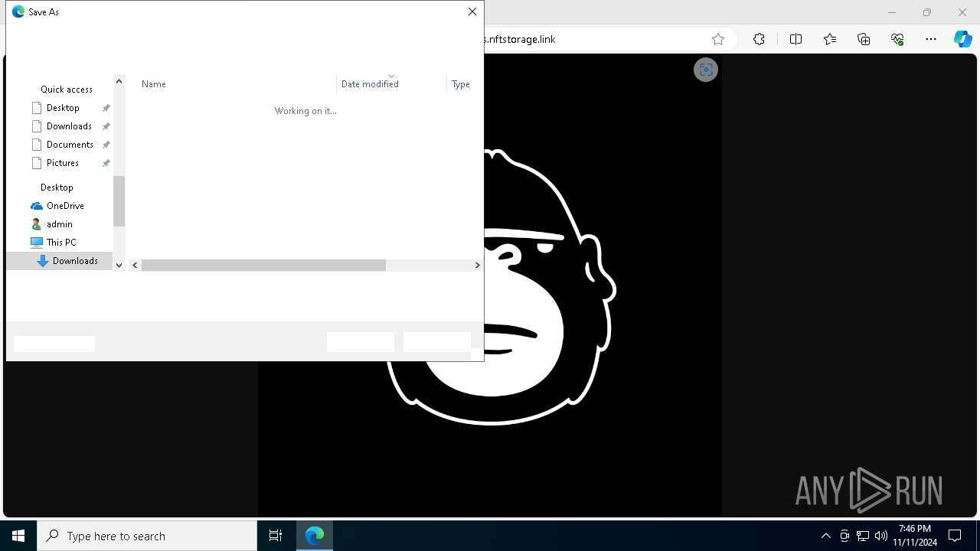Add this page to favorites star
Screen dimensions: 980x551
click(x=718, y=39)
